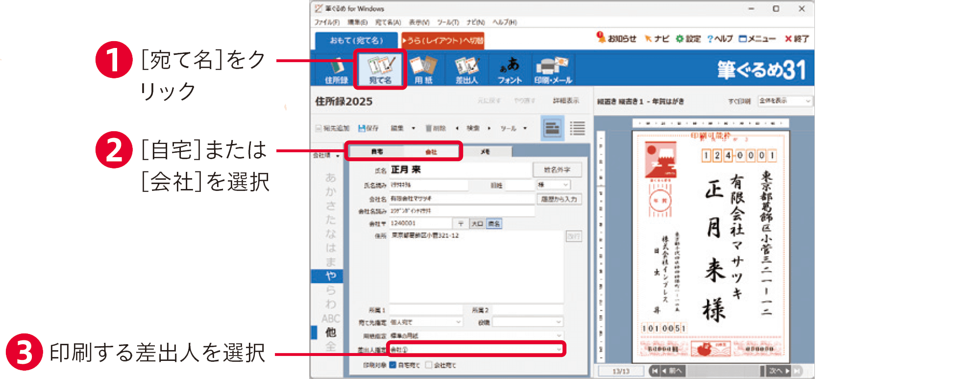Open the 差出人指定 sender dropdown
The width and height of the screenshot is (980, 379).
click(476, 349)
